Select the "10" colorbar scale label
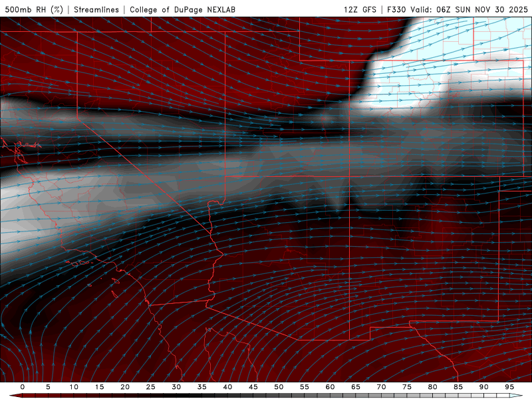The image size is (532, 399). 74,387
